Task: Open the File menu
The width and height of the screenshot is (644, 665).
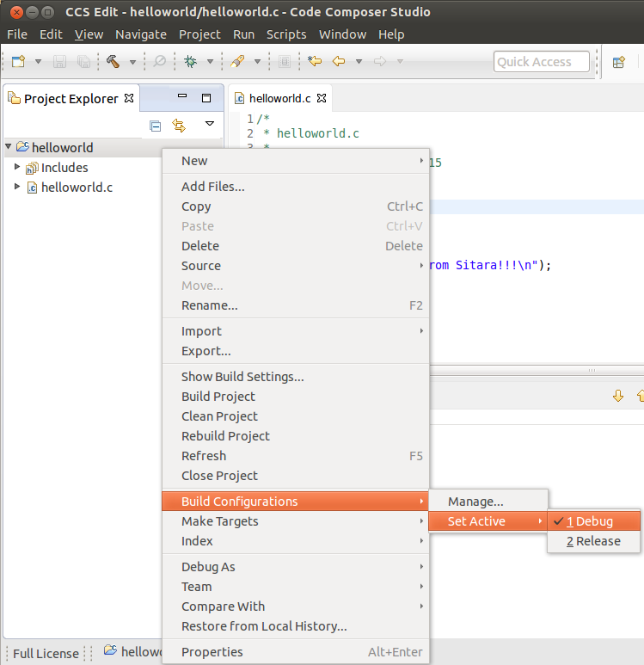Action: [x=17, y=34]
